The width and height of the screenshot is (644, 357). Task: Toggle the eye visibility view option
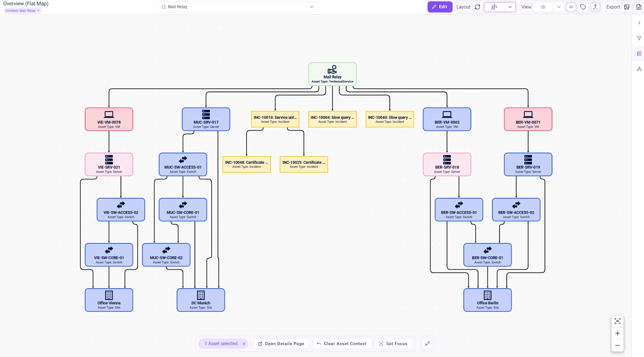point(543,7)
